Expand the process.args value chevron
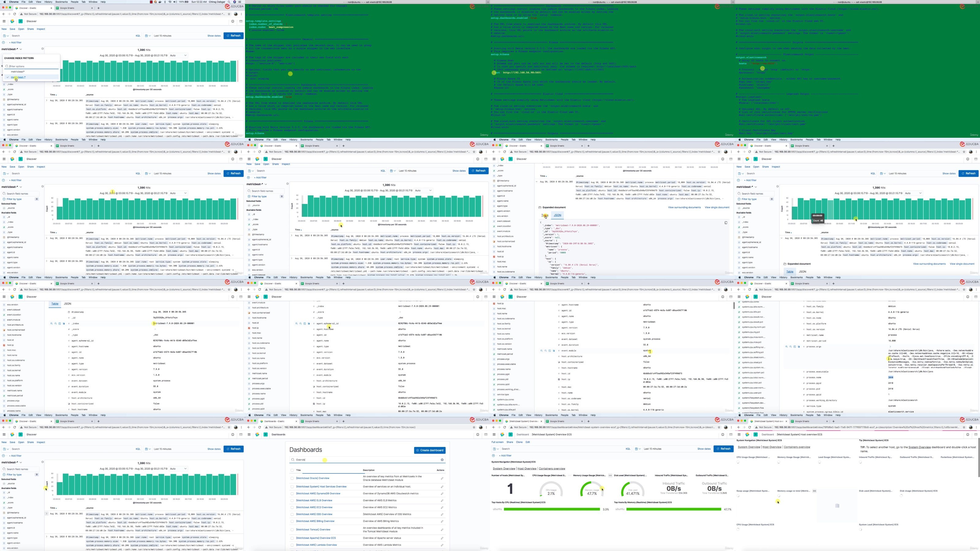The height and width of the screenshot is (551, 980). tap(890, 347)
